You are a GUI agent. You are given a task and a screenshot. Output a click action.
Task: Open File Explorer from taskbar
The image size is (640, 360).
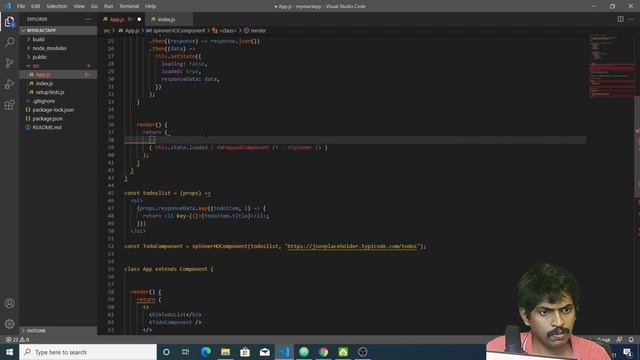pyautogui.click(x=225, y=352)
